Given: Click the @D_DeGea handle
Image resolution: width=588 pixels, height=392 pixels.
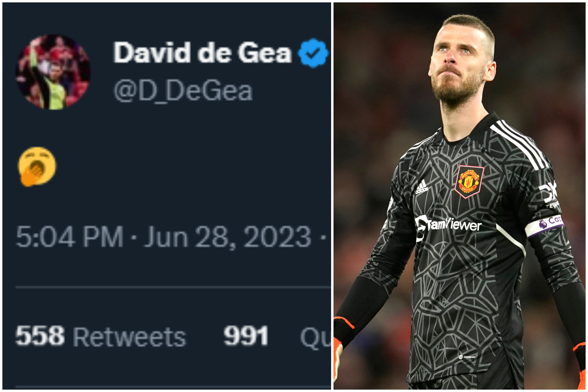Looking at the screenshot, I should tap(183, 91).
